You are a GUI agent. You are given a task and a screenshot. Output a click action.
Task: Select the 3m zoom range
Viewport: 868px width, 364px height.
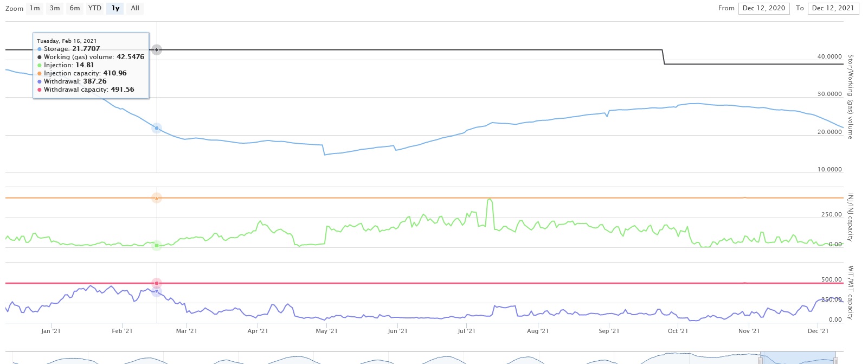tap(55, 8)
